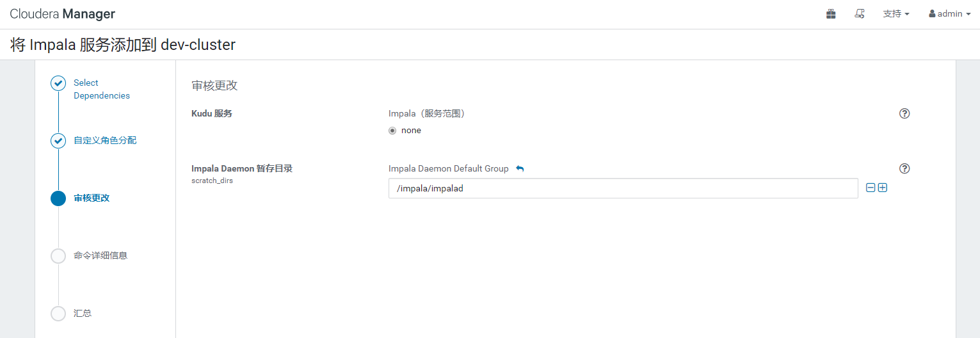Open the admin user dropdown
This screenshot has height=338, width=980.
coord(950,13)
